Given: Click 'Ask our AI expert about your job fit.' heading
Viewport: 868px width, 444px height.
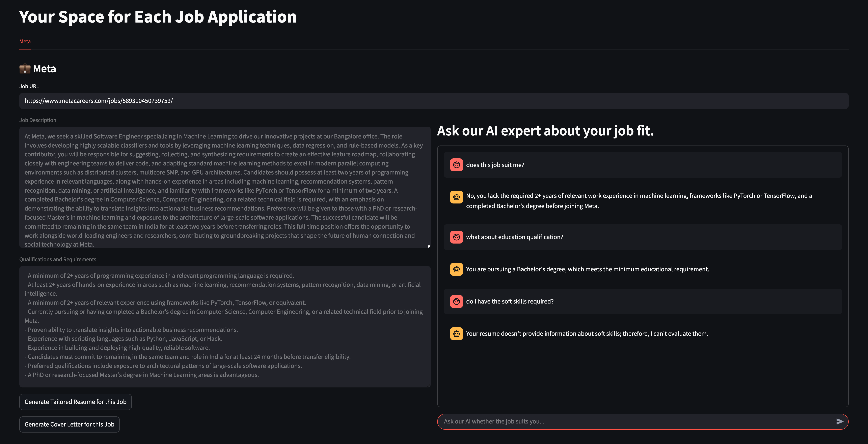Looking at the screenshot, I should click(545, 131).
